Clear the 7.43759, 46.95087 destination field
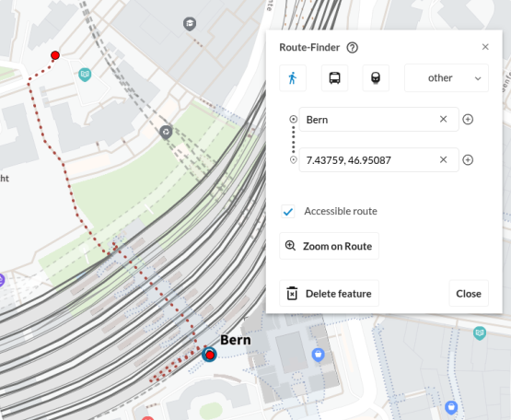Screen dimensions: 511x420 coord(443,159)
